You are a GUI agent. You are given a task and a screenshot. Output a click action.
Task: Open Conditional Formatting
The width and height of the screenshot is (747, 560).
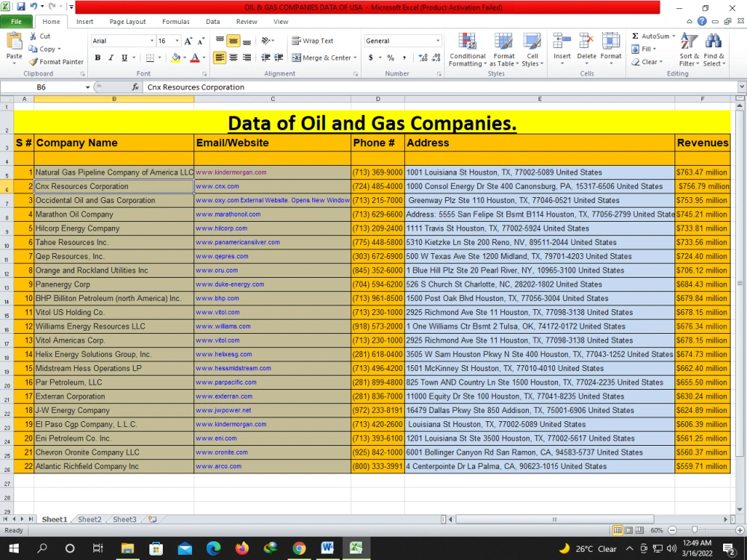(468, 50)
